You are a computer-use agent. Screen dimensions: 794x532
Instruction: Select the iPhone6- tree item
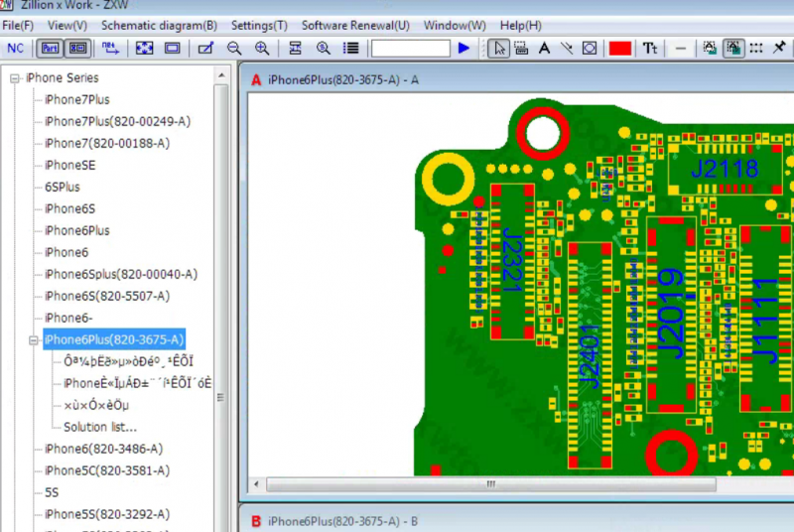pos(68,318)
